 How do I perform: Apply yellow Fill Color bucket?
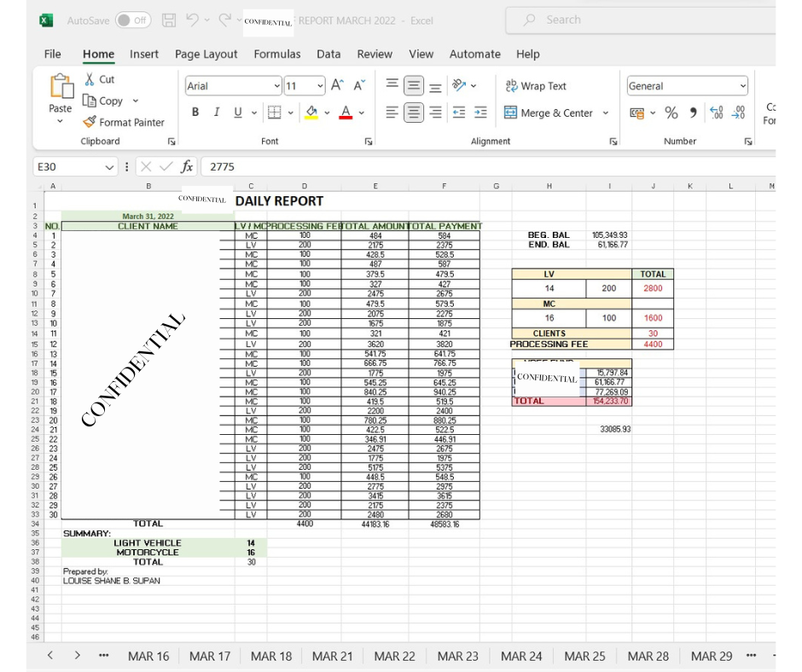311,113
